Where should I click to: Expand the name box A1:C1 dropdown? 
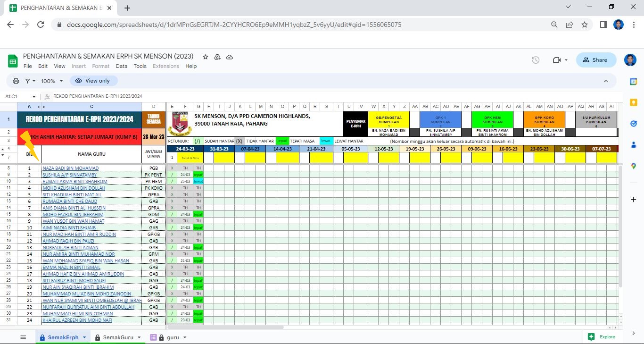[33, 96]
